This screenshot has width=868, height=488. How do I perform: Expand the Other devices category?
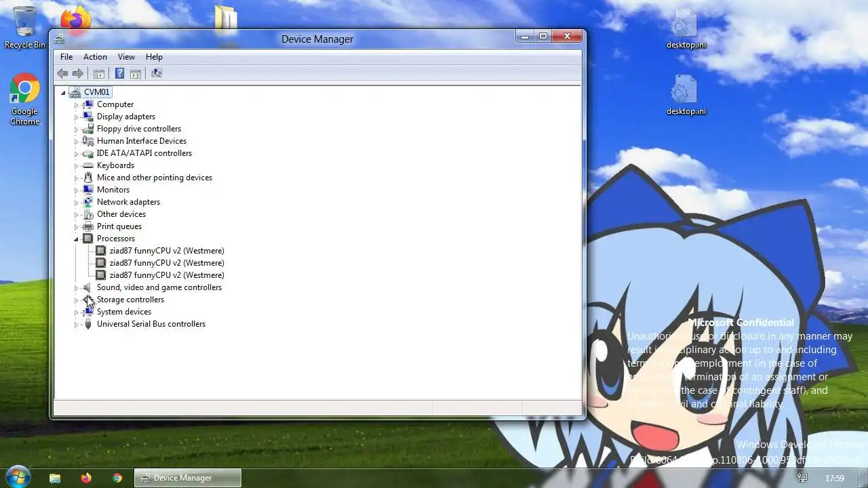(76, 215)
